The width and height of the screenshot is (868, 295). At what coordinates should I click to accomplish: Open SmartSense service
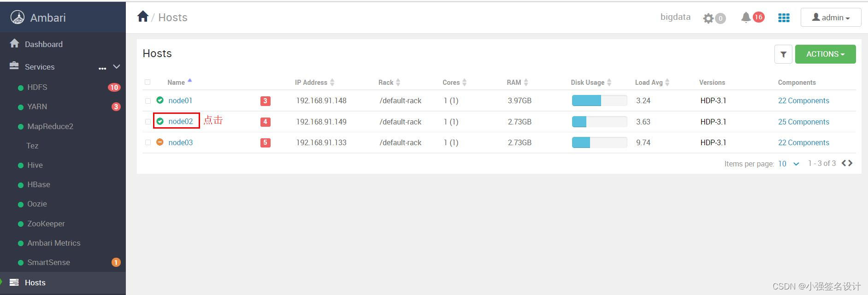click(48, 262)
